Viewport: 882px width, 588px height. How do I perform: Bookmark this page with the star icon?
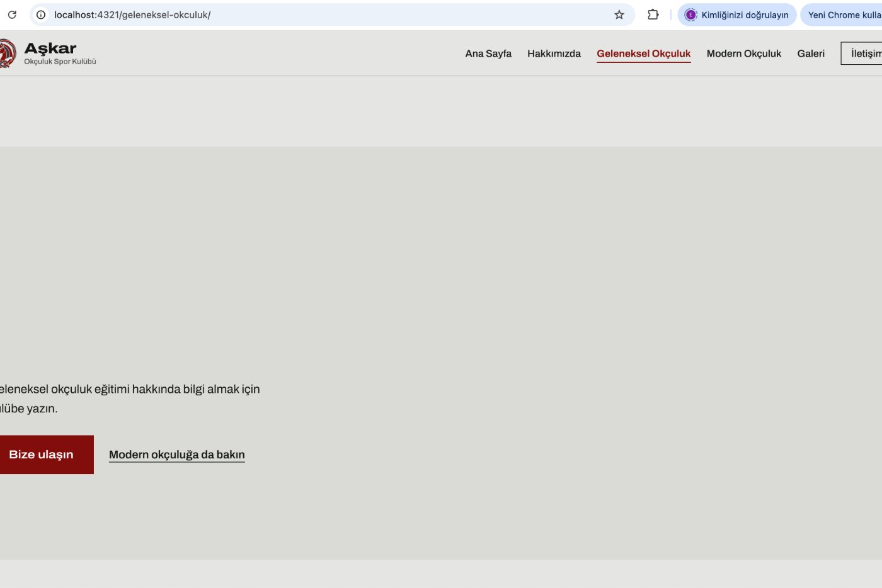click(x=619, y=14)
